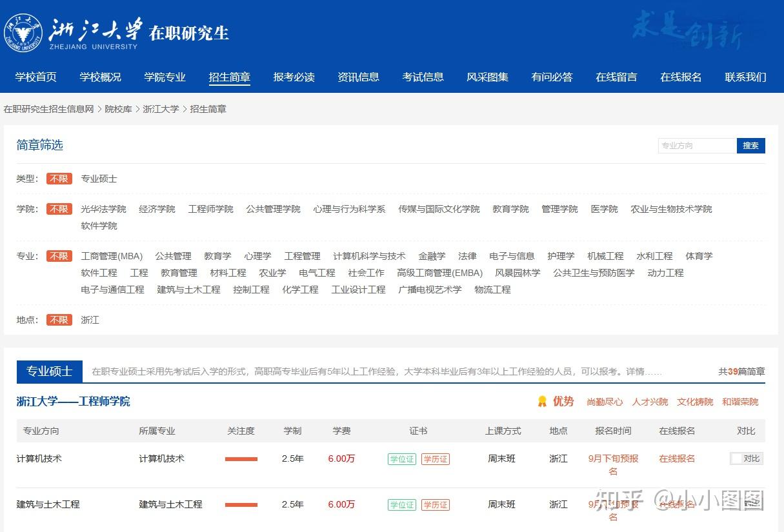Screen dimensions: 784x532
Task: Select 不限 in the 学院 filter
Action: click(x=59, y=209)
